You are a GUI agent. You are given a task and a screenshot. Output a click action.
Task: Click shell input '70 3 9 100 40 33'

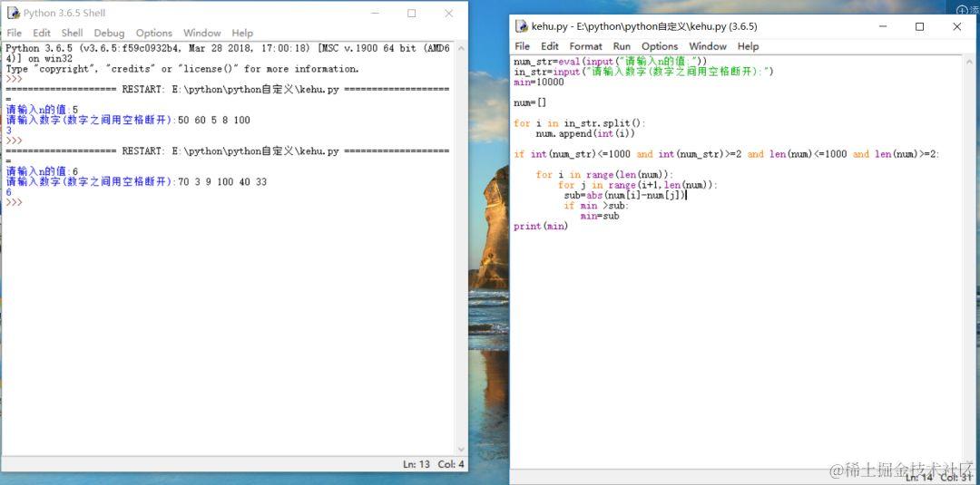(x=222, y=181)
